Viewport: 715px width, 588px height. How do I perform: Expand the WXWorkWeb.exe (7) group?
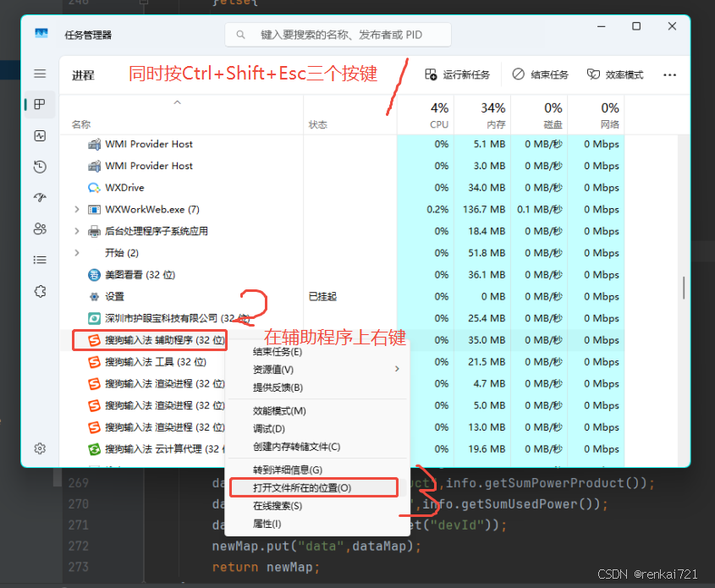click(x=77, y=209)
